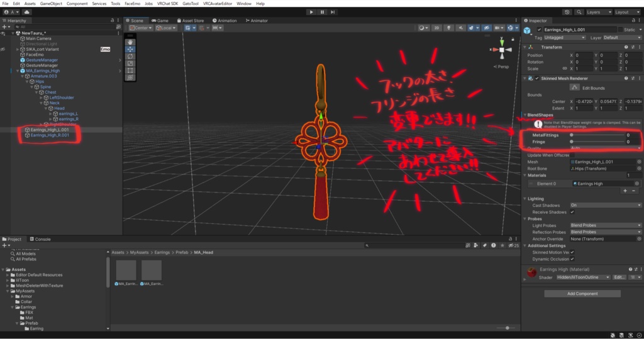
Task: Open Shader Hidden/lilToonOutline dropdown
Action: pyautogui.click(x=583, y=277)
